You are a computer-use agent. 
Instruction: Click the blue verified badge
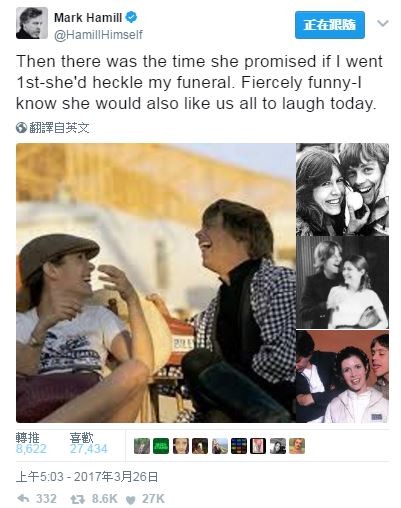click(131, 17)
